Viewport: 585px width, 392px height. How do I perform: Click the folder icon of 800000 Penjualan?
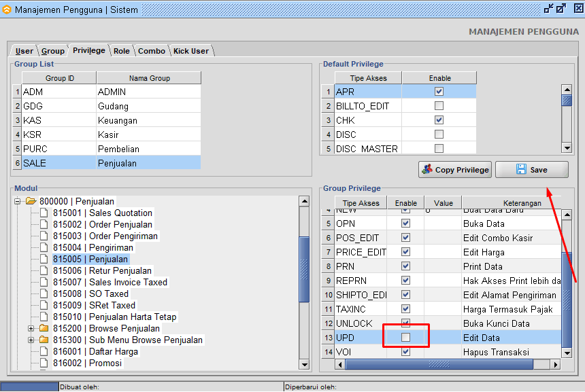[x=31, y=201]
